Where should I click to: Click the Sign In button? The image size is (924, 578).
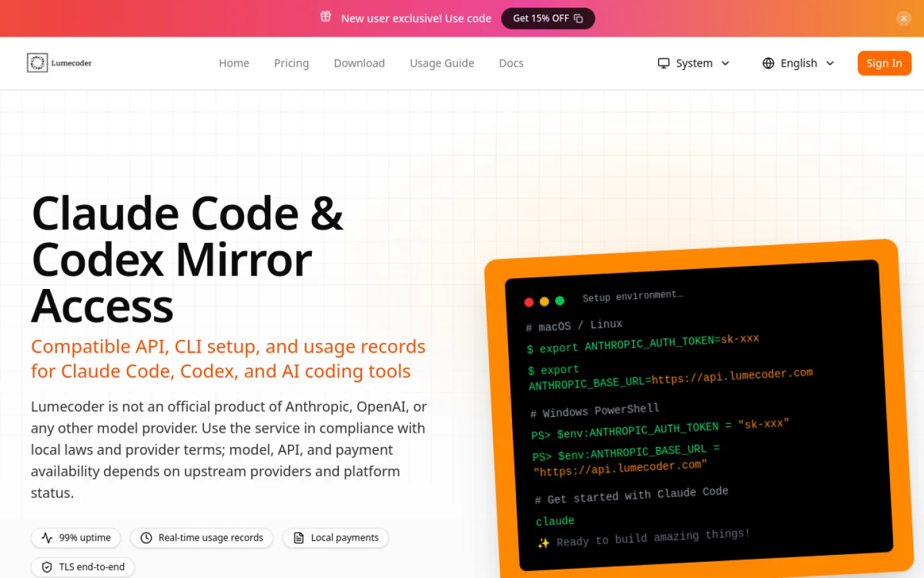pyautogui.click(x=884, y=63)
